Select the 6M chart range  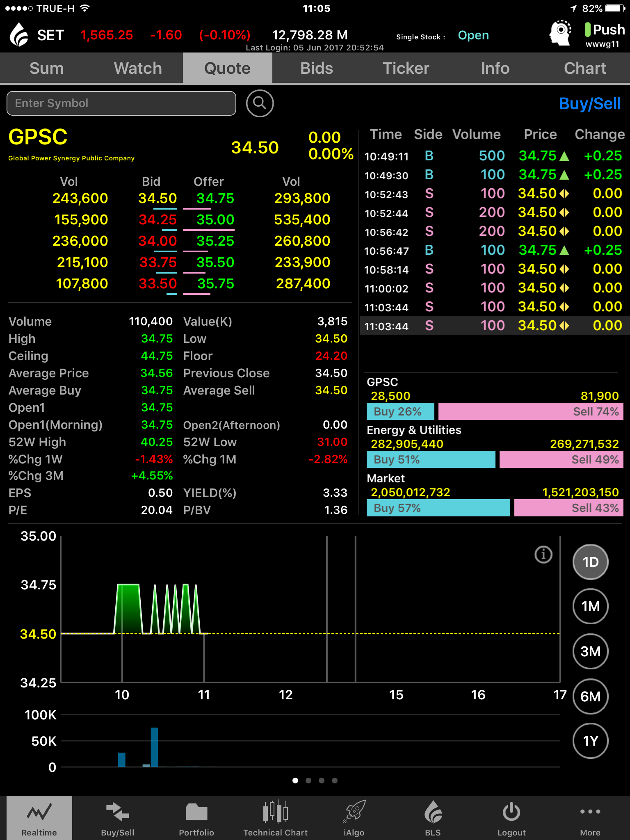click(590, 696)
